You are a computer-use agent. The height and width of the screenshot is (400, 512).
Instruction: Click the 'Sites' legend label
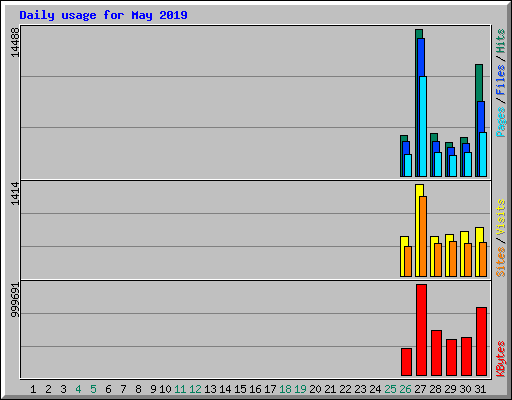point(501,262)
